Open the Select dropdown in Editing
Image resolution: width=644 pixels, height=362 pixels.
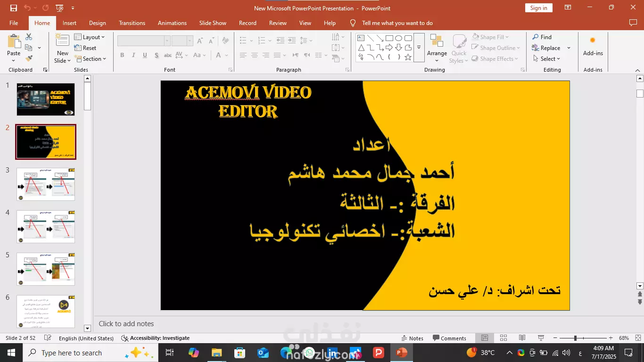pos(547,59)
